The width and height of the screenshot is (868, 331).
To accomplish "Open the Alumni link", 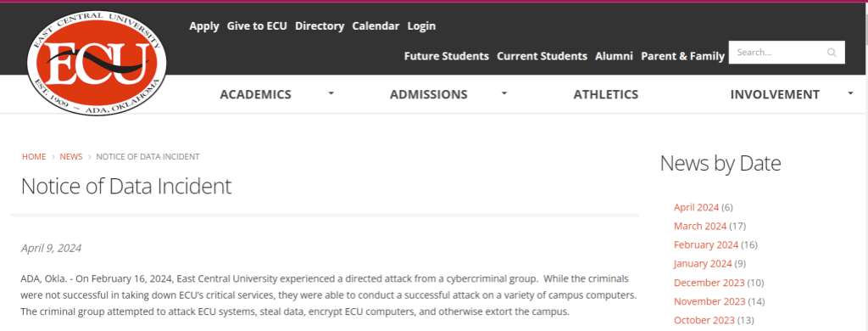I will click(x=614, y=56).
